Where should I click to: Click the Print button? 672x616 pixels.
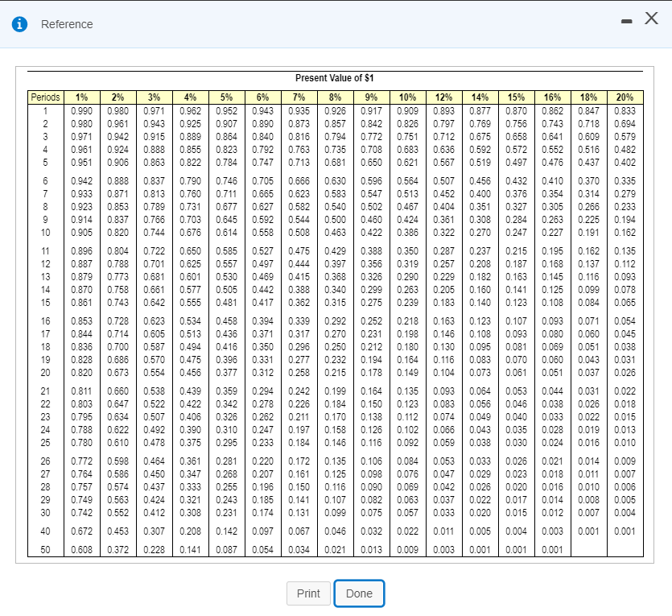[308, 593]
